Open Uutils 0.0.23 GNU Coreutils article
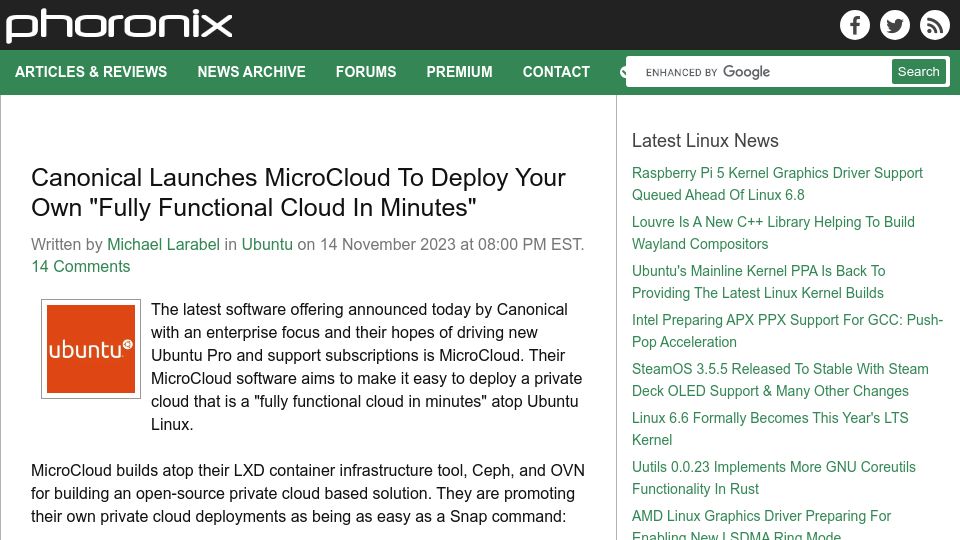The width and height of the screenshot is (960, 540). [x=774, y=478]
